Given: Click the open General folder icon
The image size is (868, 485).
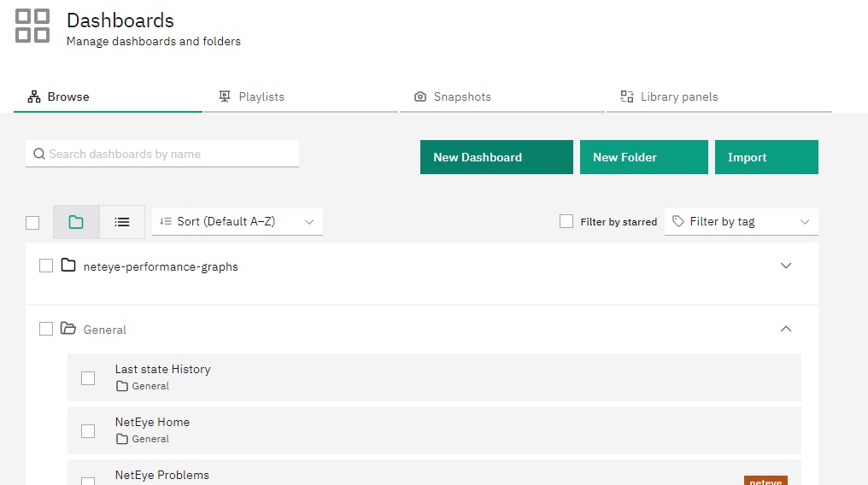Looking at the screenshot, I should pyautogui.click(x=68, y=329).
